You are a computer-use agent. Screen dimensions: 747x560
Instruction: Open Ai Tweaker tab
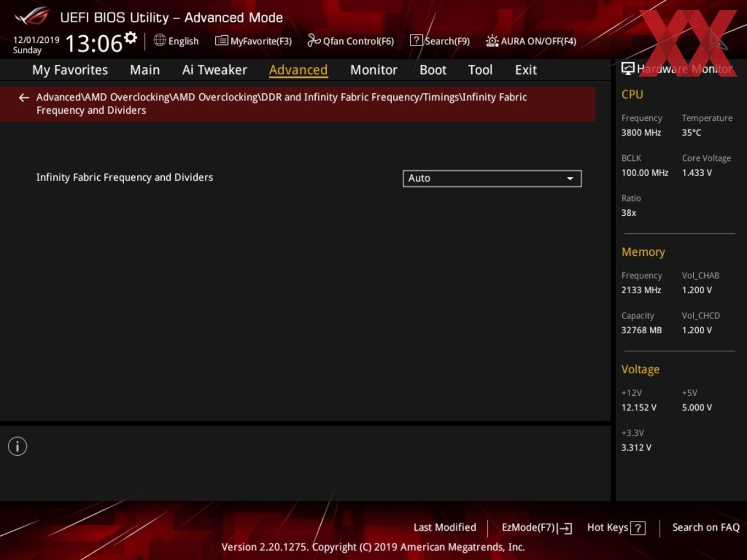coord(215,70)
